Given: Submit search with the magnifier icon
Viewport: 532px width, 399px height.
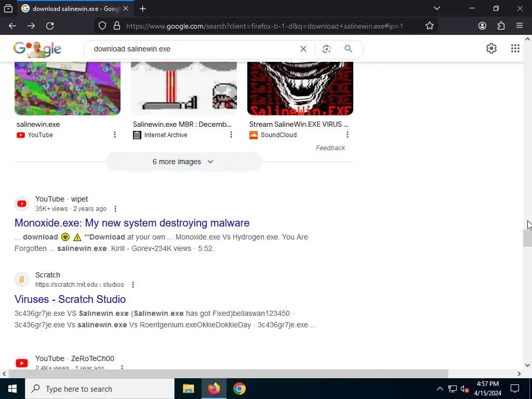Looking at the screenshot, I should (x=348, y=48).
